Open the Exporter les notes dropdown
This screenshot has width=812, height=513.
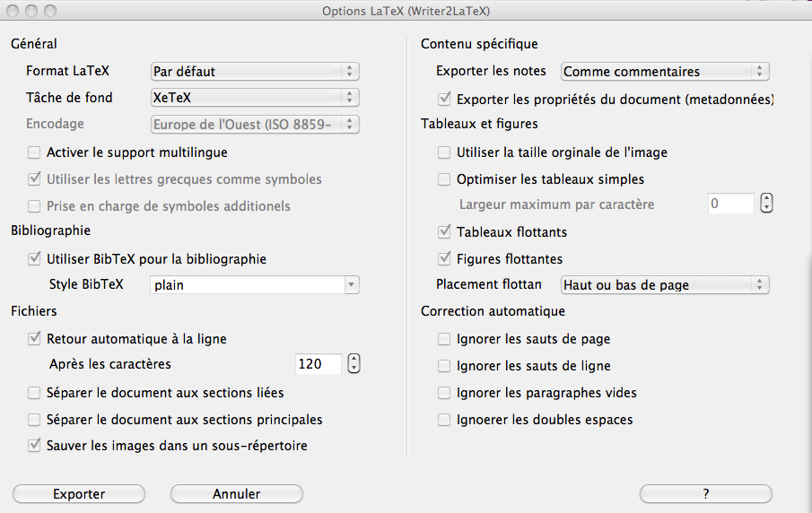click(664, 71)
